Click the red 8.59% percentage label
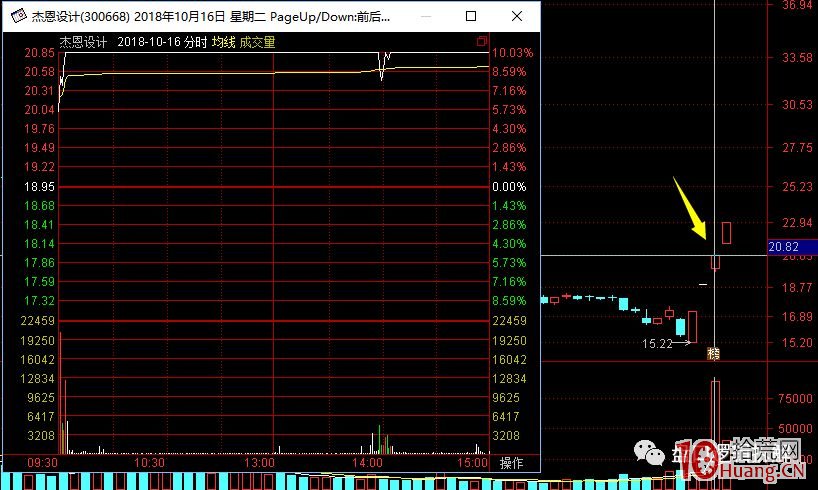Viewport: 818px width, 490px height. point(509,71)
